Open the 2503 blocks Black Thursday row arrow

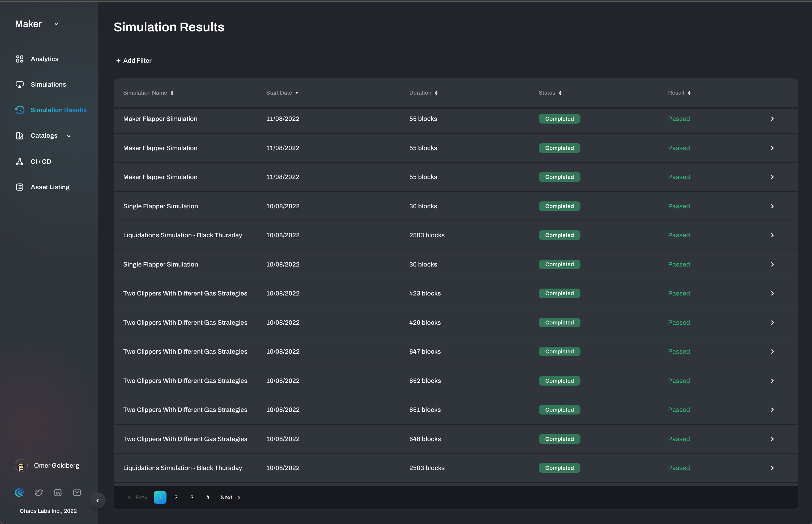772,235
